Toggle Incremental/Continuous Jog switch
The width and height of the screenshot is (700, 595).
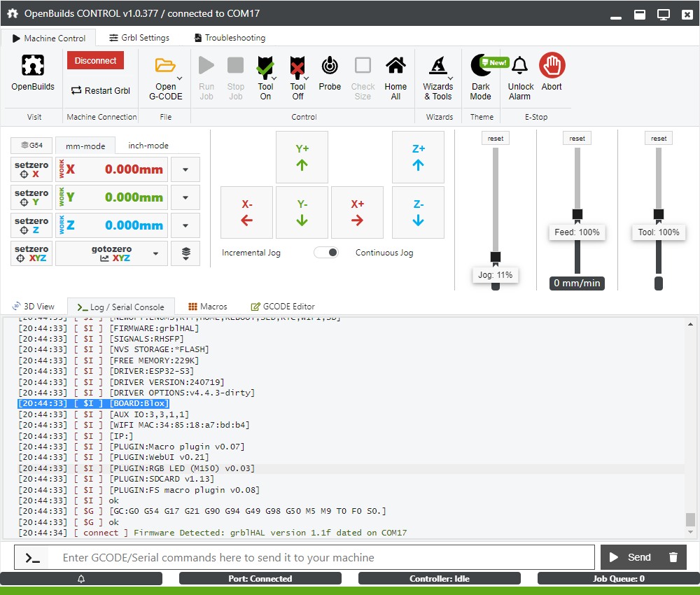click(326, 253)
